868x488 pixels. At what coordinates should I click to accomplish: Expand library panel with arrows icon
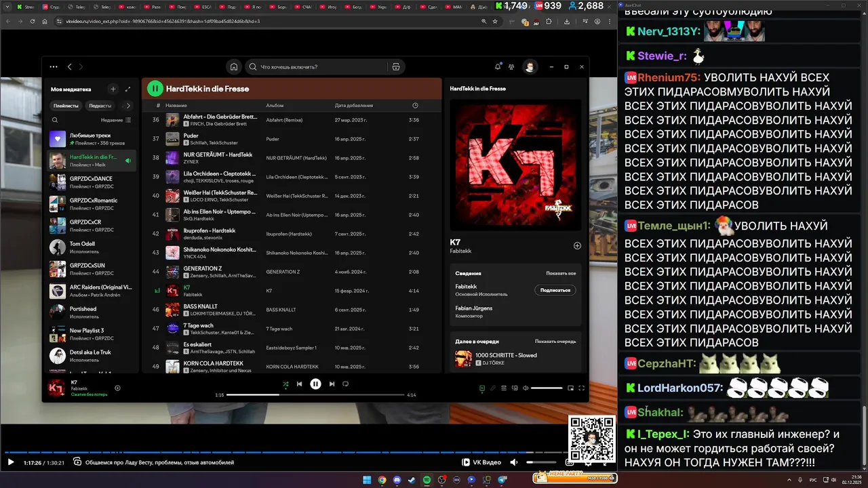point(127,89)
